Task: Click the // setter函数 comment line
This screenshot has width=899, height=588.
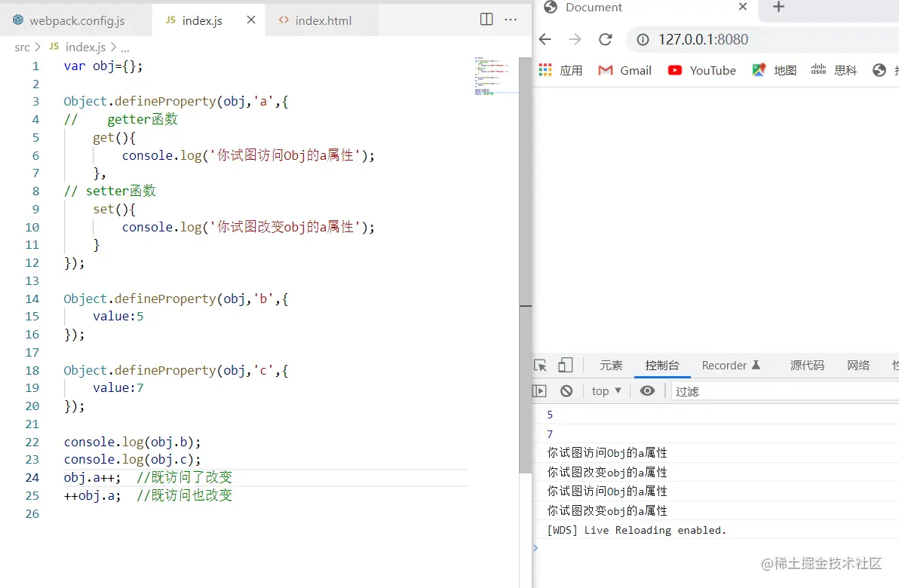Action: pos(109,191)
